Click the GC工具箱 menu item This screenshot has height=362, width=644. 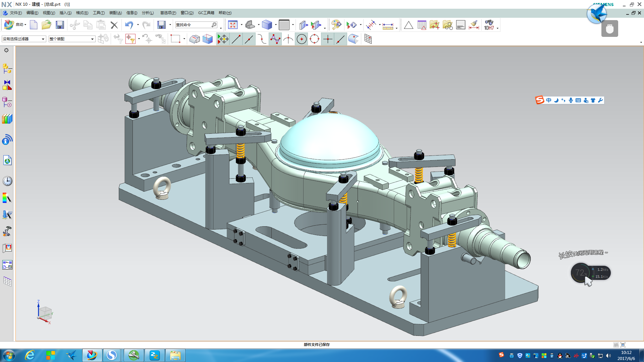(x=206, y=13)
